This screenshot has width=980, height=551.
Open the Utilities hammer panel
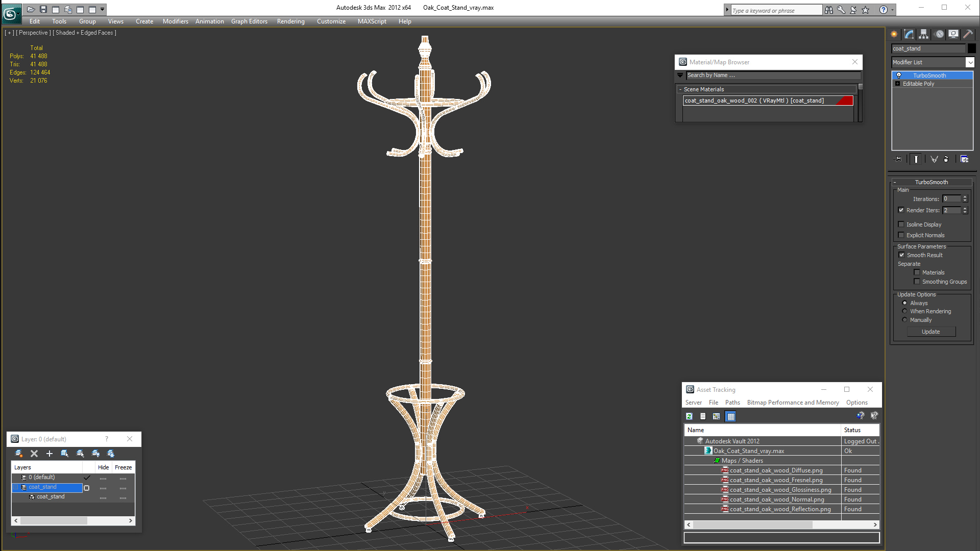click(968, 34)
